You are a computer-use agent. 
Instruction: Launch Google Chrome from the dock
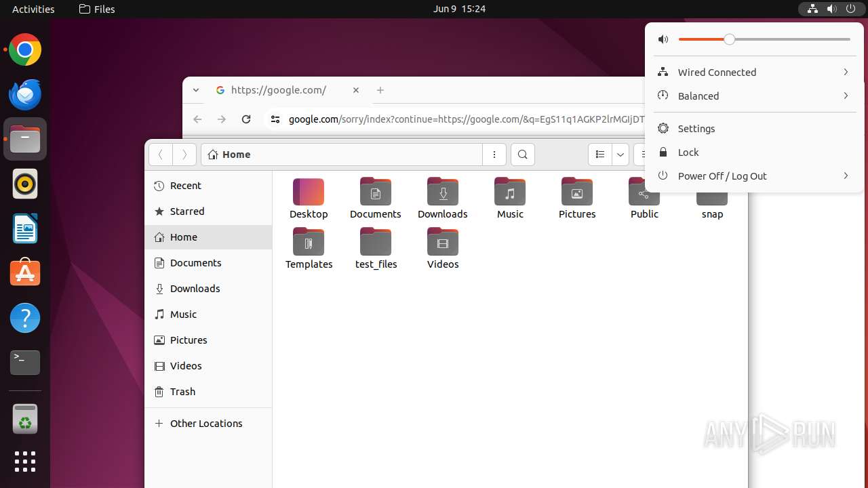(25, 49)
